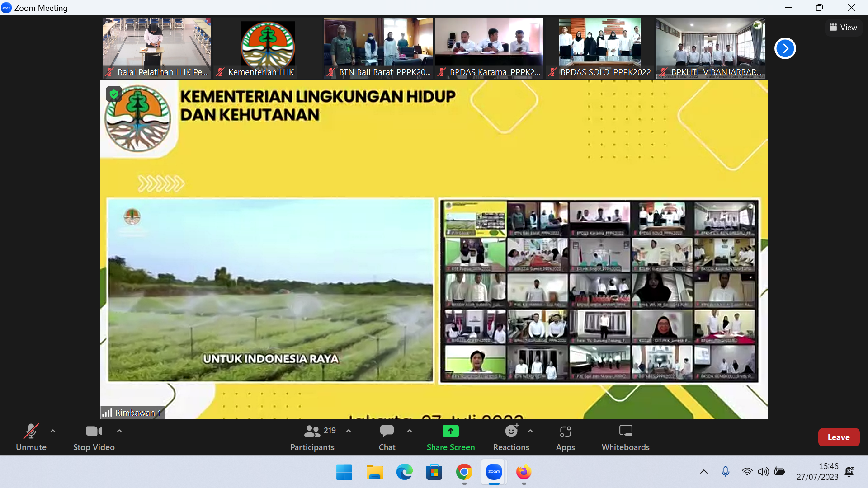Viewport: 868px width, 488px height.
Task: Unmute the microphone
Action: coord(31,437)
